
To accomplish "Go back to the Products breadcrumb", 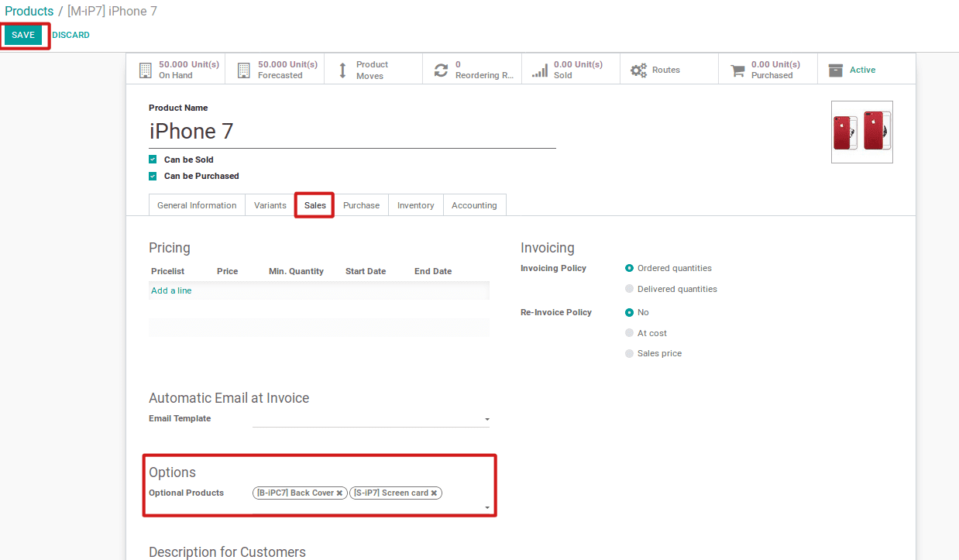I will 29,12.
